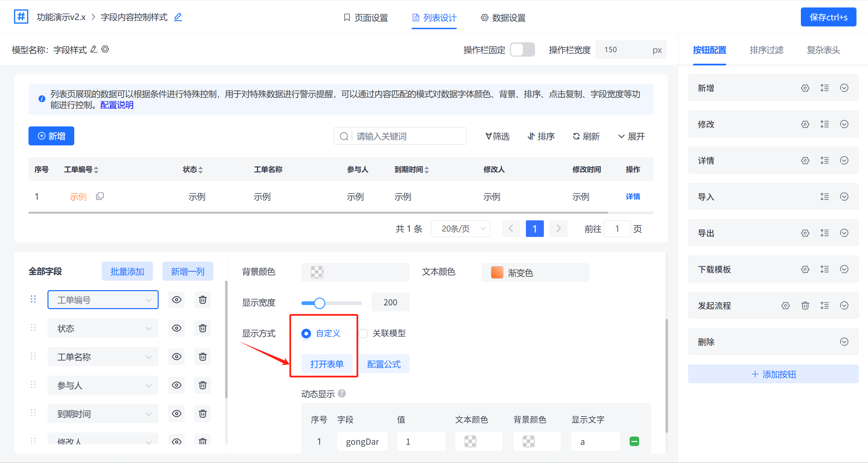Open the 20条/页 page size dropdown
Viewport: 868px width, 463px height.
click(460, 229)
